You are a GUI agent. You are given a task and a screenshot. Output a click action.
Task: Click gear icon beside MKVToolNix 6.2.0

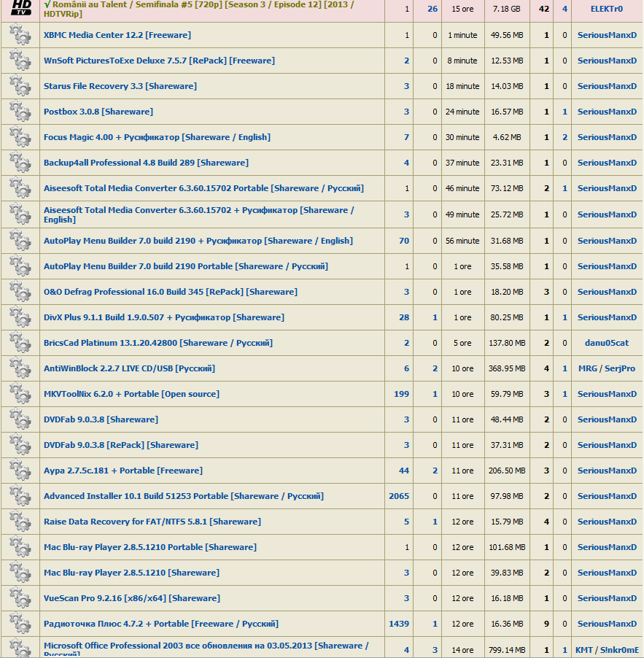(x=20, y=395)
